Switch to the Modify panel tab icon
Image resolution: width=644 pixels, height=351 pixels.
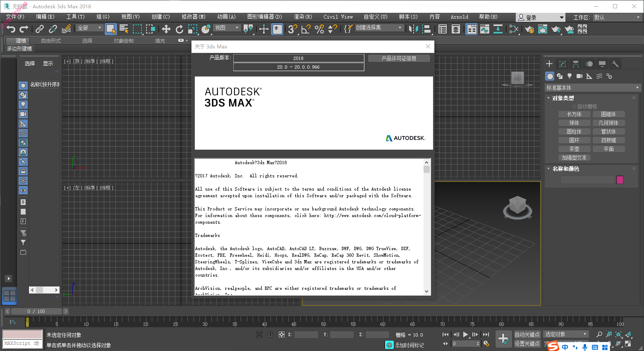pyautogui.click(x=563, y=64)
